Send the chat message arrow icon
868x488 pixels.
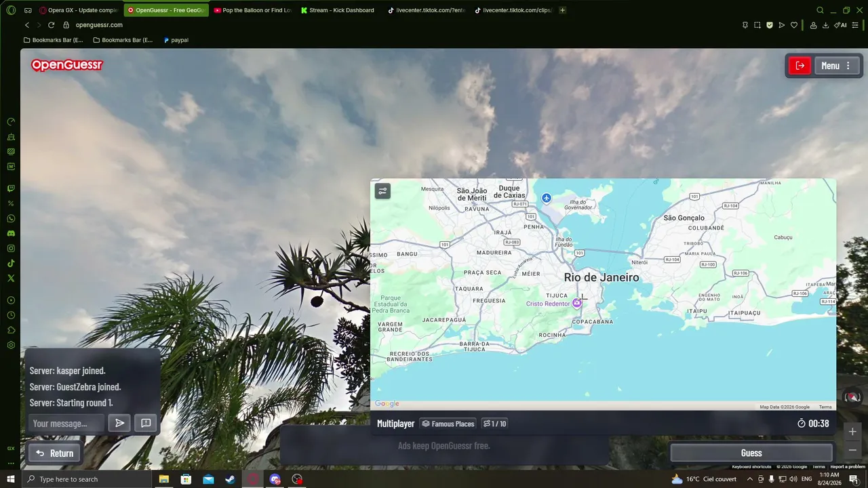point(119,424)
